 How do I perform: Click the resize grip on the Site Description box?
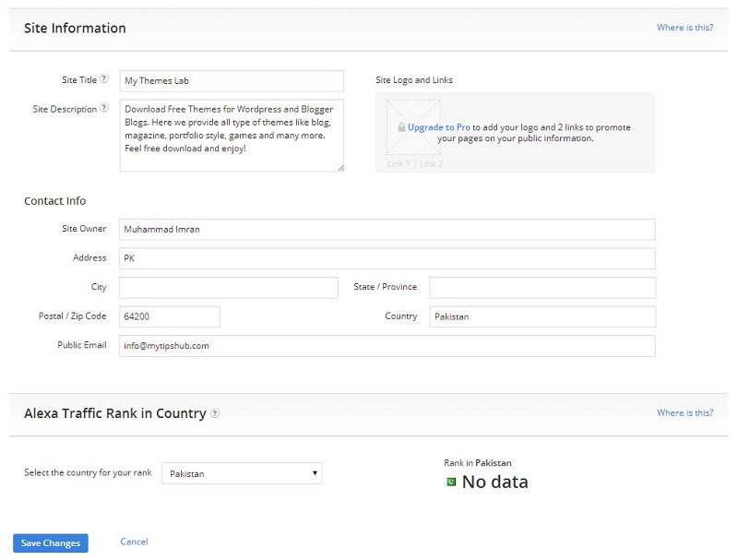(339, 169)
